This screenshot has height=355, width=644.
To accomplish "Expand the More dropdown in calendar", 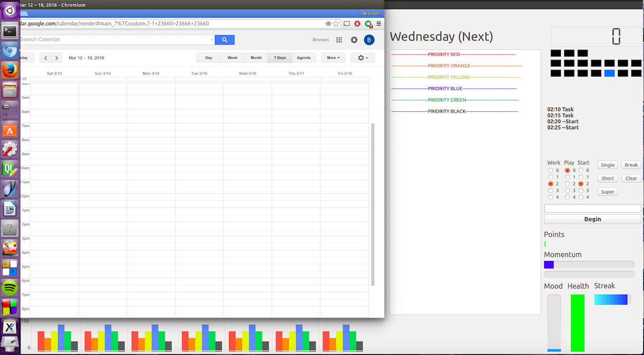I will click(333, 58).
